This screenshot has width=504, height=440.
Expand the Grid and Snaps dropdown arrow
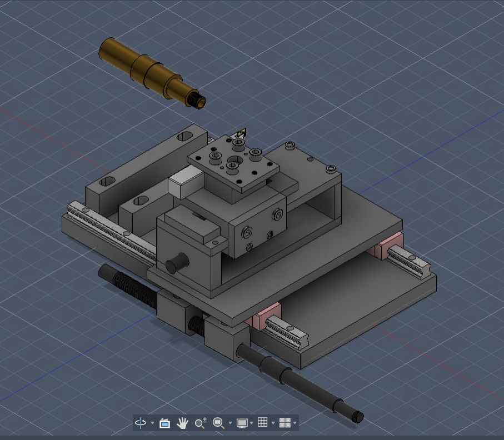point(273,423)
